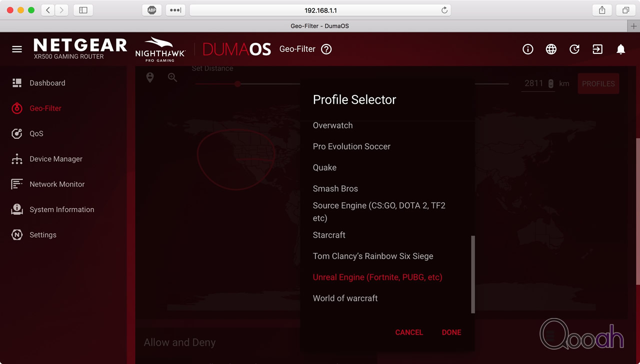This screenshot has height=364, width=640.
Task: Click the System Information sidebar icon
Action: pos(17,209)
